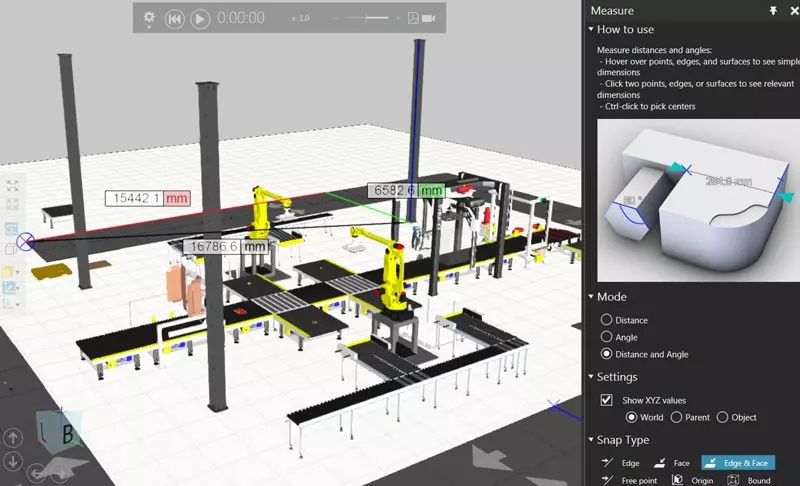
Task: Uncheck Show XYZ values checkbox
Action: [x=606, y=400]
